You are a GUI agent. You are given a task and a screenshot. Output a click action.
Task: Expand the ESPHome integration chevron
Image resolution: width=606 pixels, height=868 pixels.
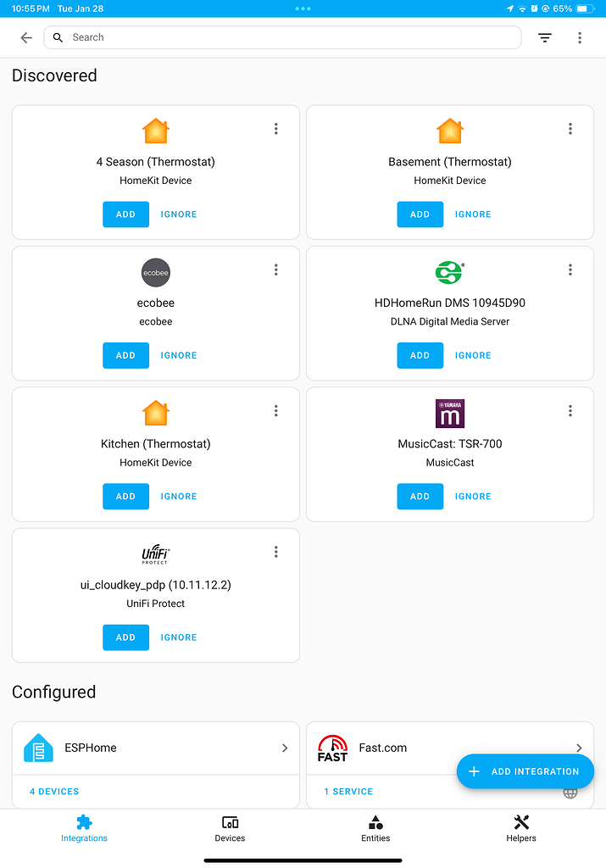pyautogui.click(x=285, y=748)
